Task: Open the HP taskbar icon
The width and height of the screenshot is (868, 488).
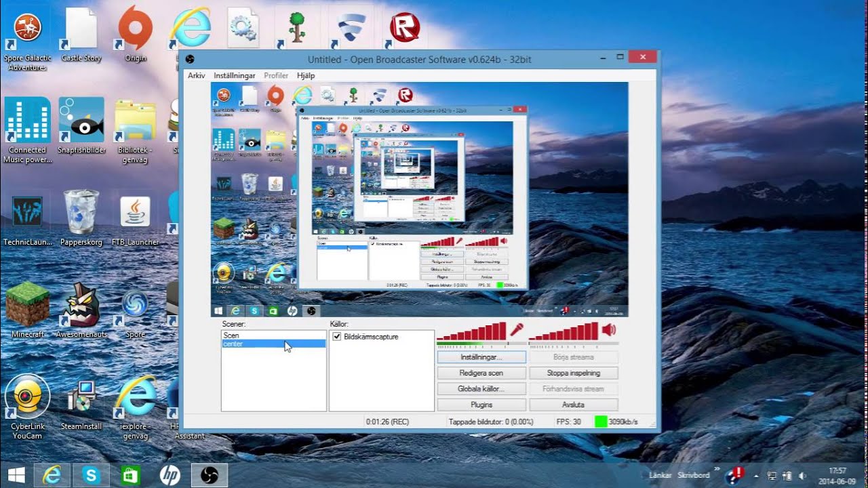Action: [170, 475]
